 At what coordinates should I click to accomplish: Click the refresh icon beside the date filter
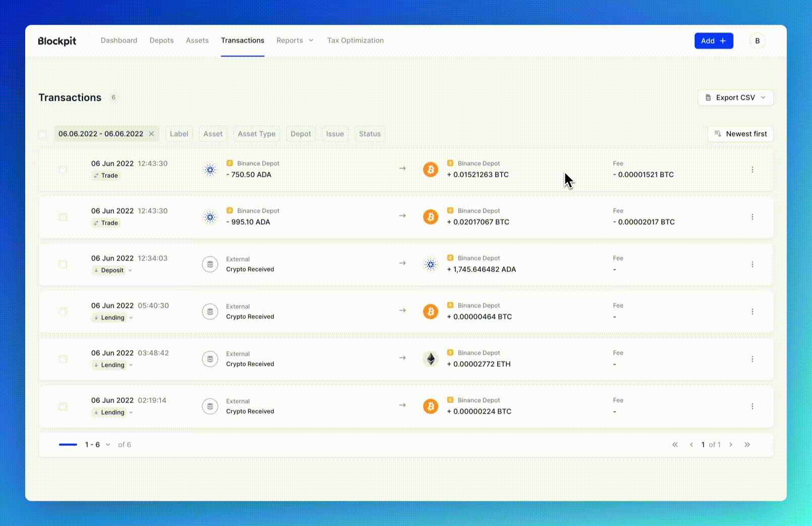[x=43, y=134]
